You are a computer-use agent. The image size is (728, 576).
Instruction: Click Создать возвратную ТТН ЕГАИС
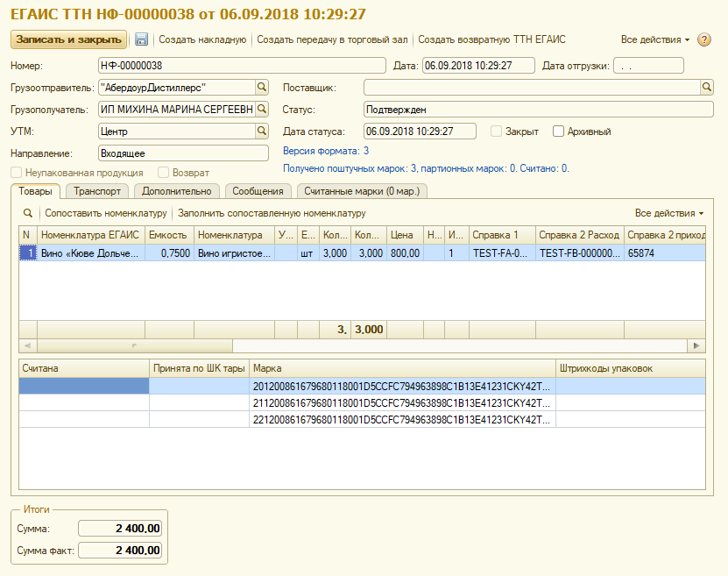point(491,39)
